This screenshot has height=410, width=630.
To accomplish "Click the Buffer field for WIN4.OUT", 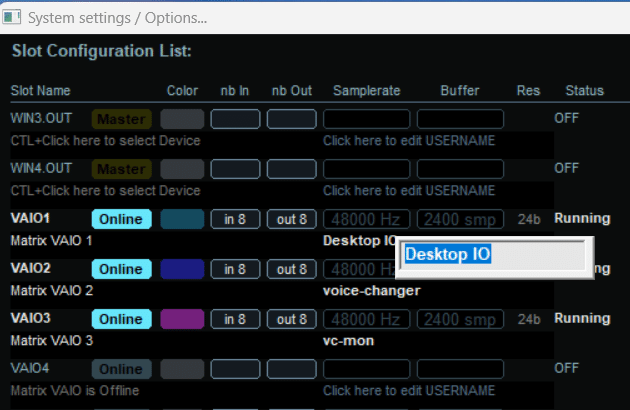I will (x=460, y=169).
